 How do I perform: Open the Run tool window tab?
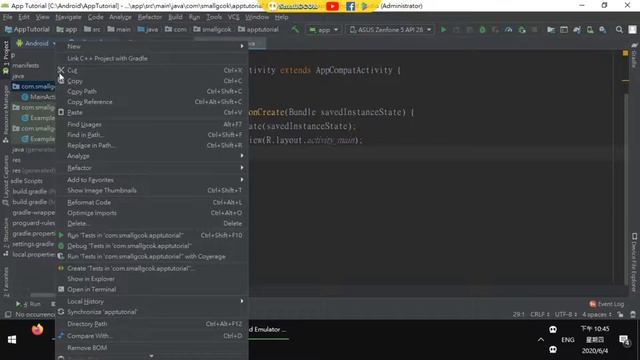(x=28, y=304)
